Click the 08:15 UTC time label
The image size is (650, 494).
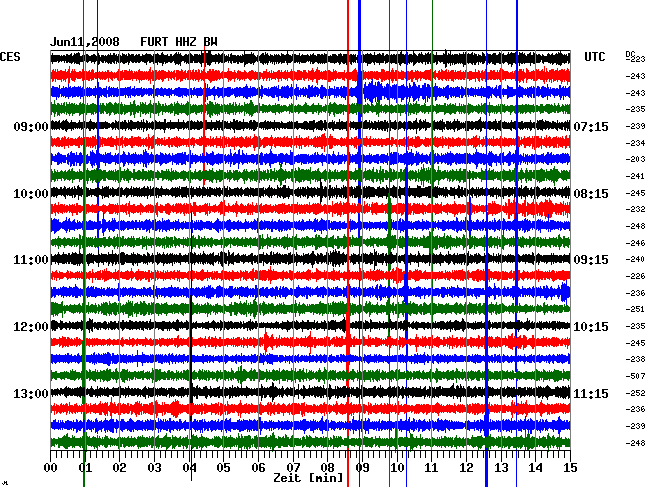click(591, 194)
